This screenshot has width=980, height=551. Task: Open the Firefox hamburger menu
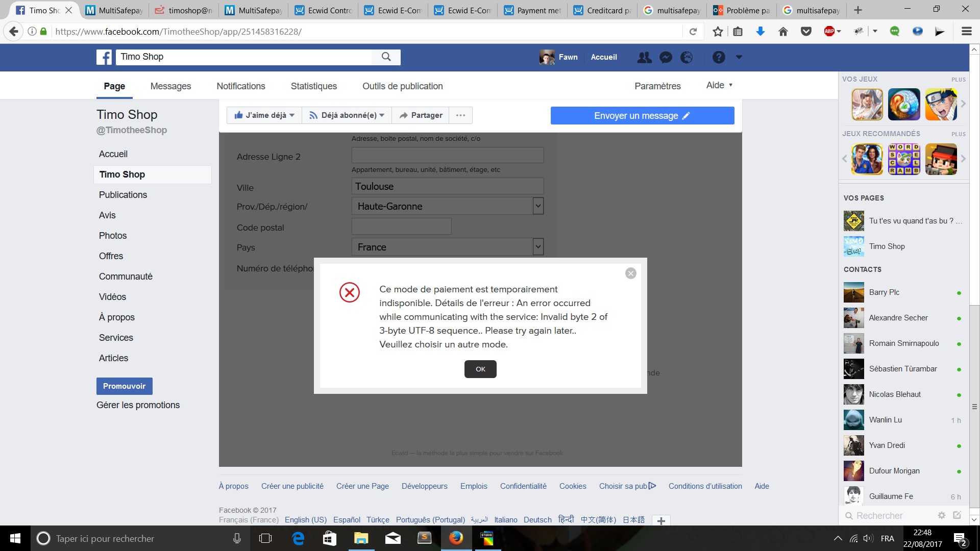[966, 32]
